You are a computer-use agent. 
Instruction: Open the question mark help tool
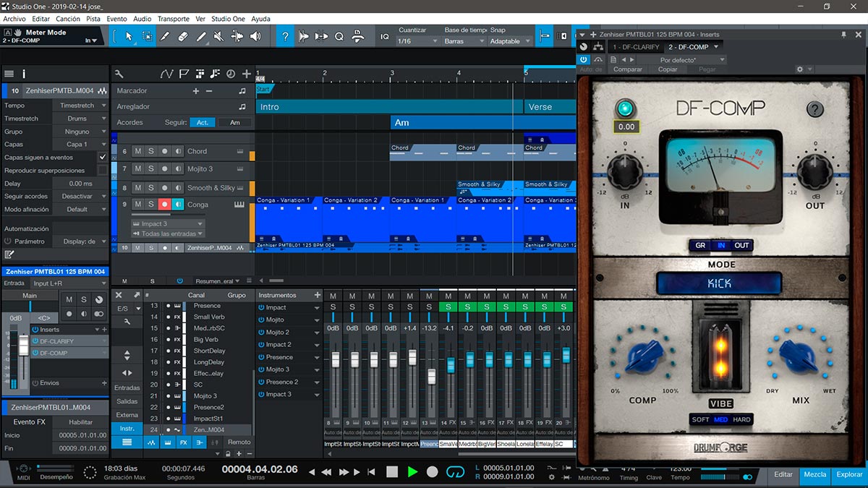pyautogui.click(x=286, y=36)
